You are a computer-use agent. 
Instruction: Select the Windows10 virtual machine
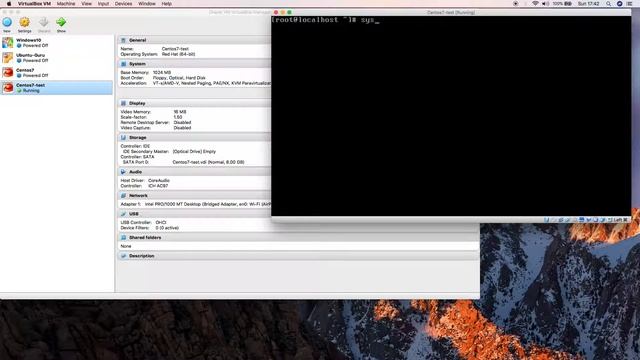(57, 42)
